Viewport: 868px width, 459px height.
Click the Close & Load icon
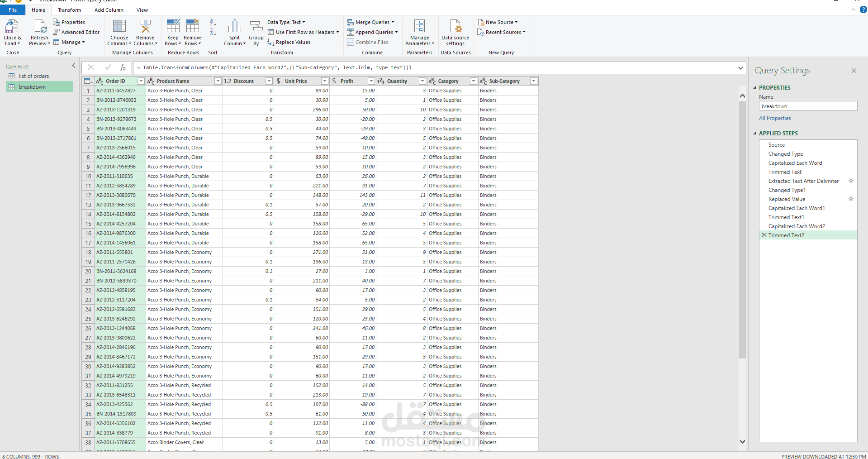[12, 27]
